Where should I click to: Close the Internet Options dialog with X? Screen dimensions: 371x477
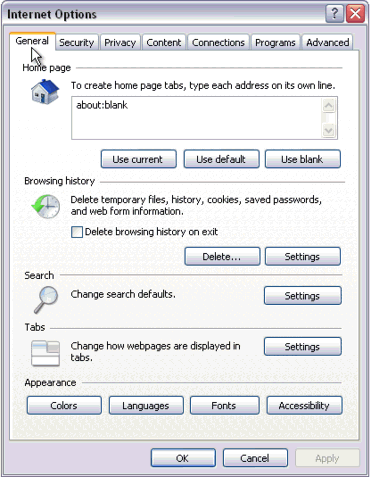click(x=355, y=14)
